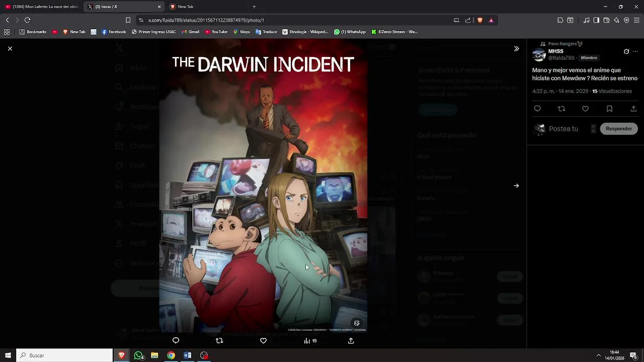The width and height of the screenshot is (644, 362).
Task: Collapse the tweet sidebar with double chevron
Action: point(516,49)
